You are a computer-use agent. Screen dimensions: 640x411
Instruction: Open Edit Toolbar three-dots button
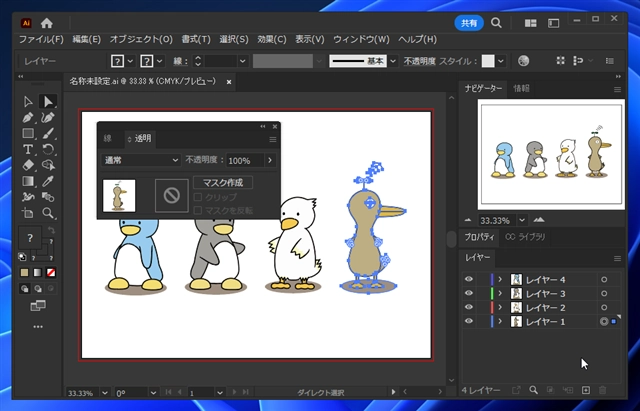38,327
